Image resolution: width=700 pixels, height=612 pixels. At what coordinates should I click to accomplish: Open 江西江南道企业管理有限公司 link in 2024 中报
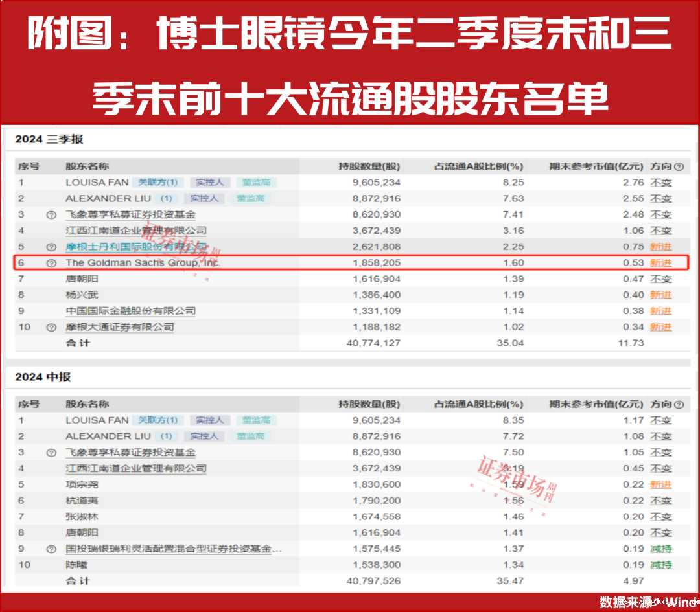[136, 468]
